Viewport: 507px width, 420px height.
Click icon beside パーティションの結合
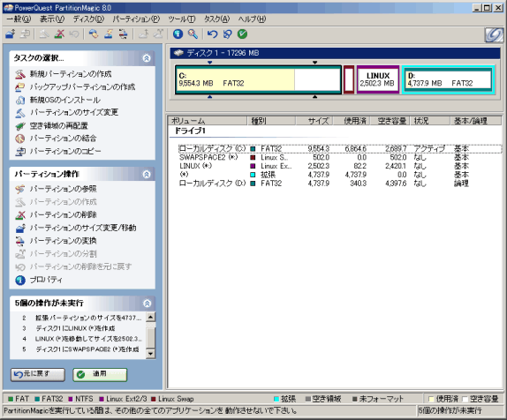click(x=20, y=139)
